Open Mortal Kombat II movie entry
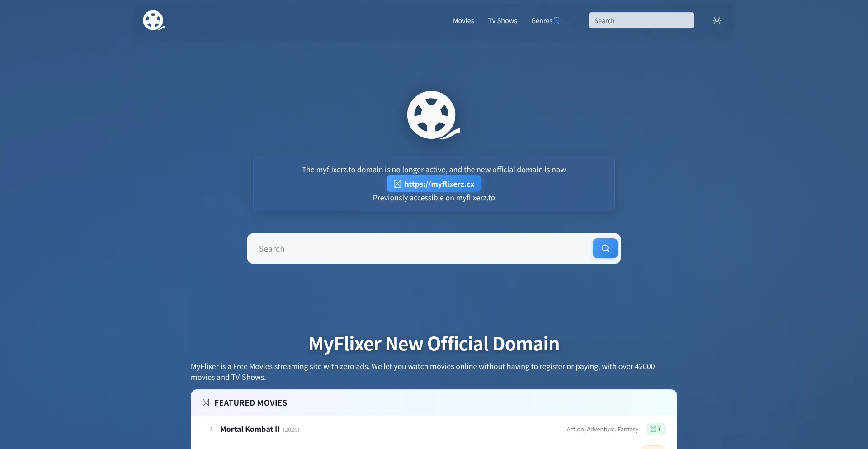868x449 pixels. coord(250,429)
